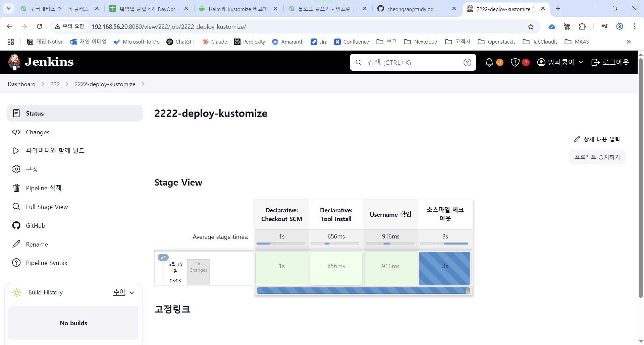
Task: Click the Build History sun weather icon
Action: pos(17,292)
